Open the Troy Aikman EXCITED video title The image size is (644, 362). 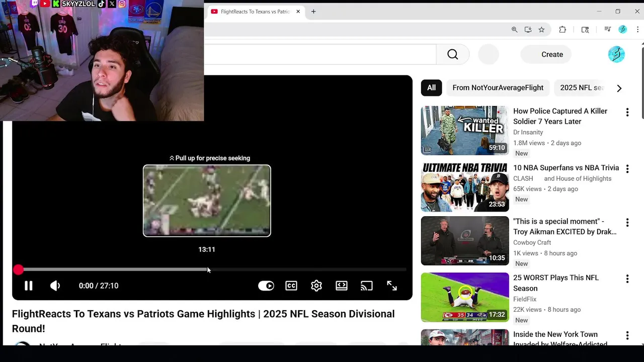point(565,227)
